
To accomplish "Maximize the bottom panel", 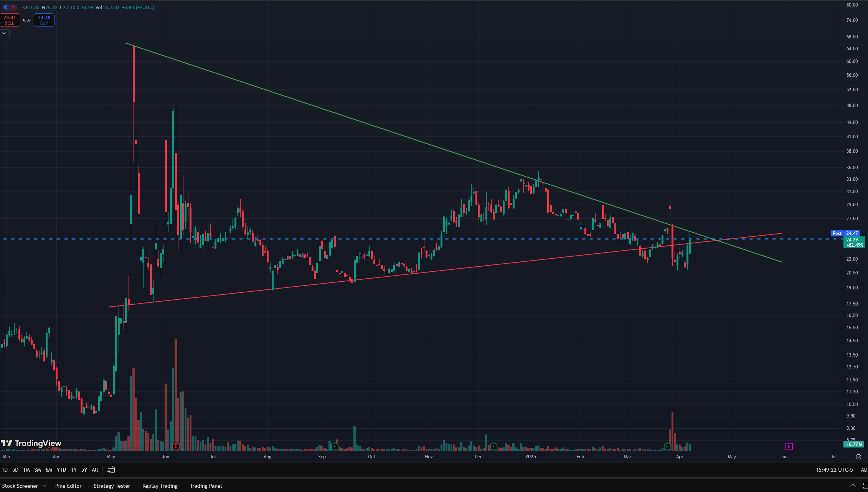I will [865, 485].
